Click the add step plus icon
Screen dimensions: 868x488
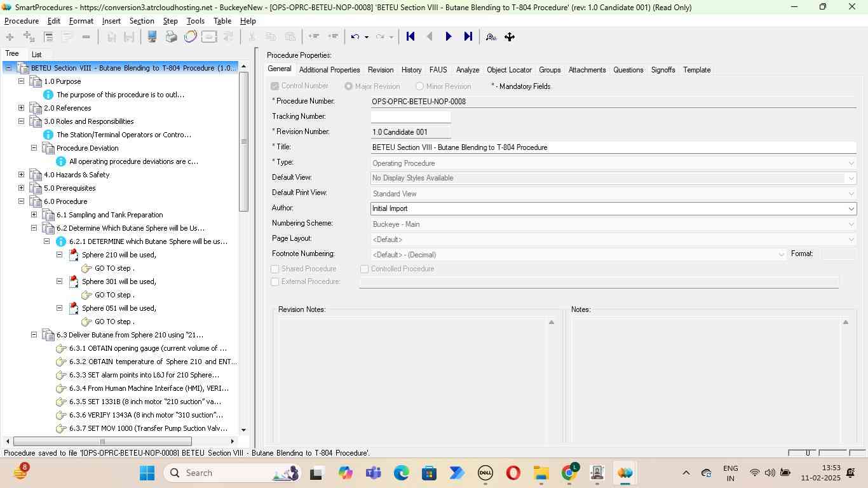(10, 37)
